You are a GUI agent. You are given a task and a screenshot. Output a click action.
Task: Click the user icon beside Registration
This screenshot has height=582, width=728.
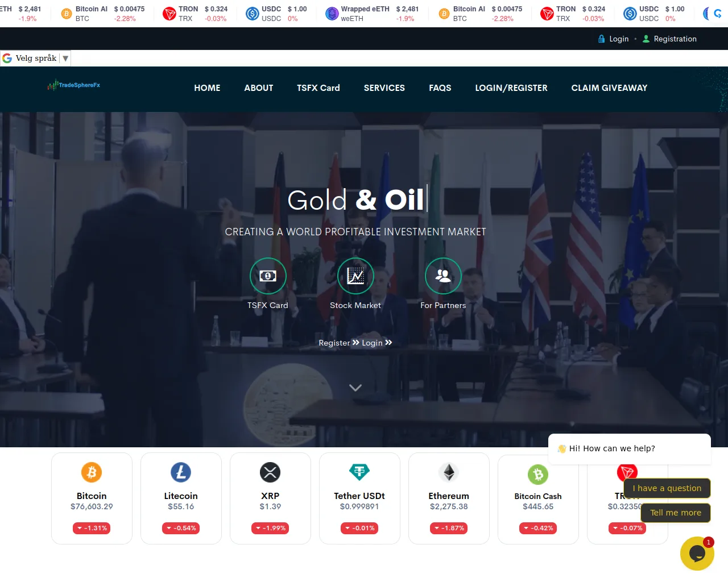(x=646, y=39)
